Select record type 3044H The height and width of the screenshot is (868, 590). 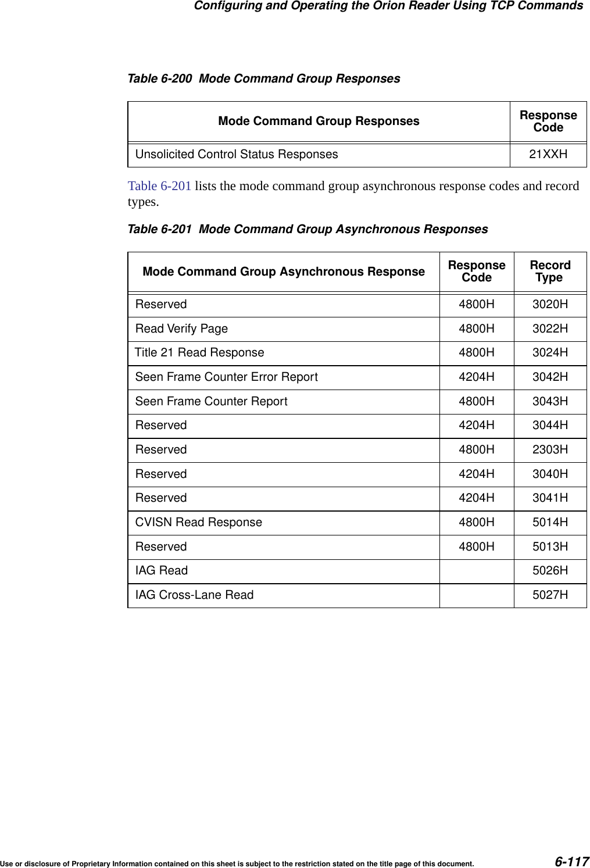(x=550, y=426)
